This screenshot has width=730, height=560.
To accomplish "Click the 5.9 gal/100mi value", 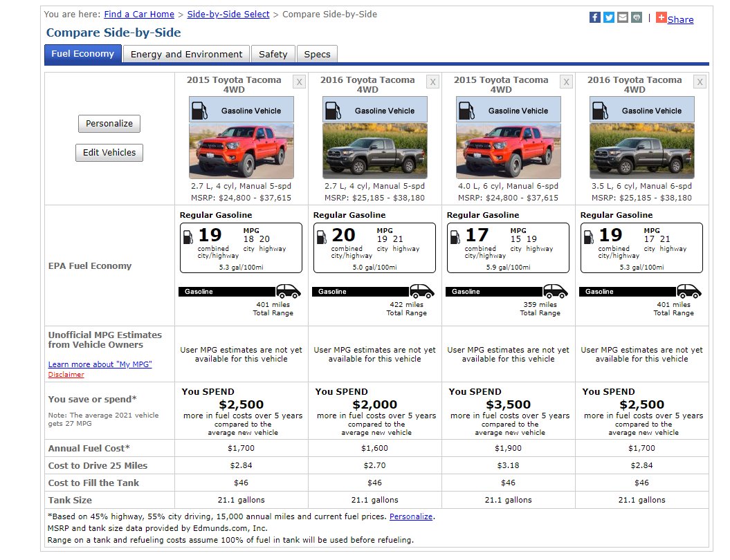I will 508,268.
